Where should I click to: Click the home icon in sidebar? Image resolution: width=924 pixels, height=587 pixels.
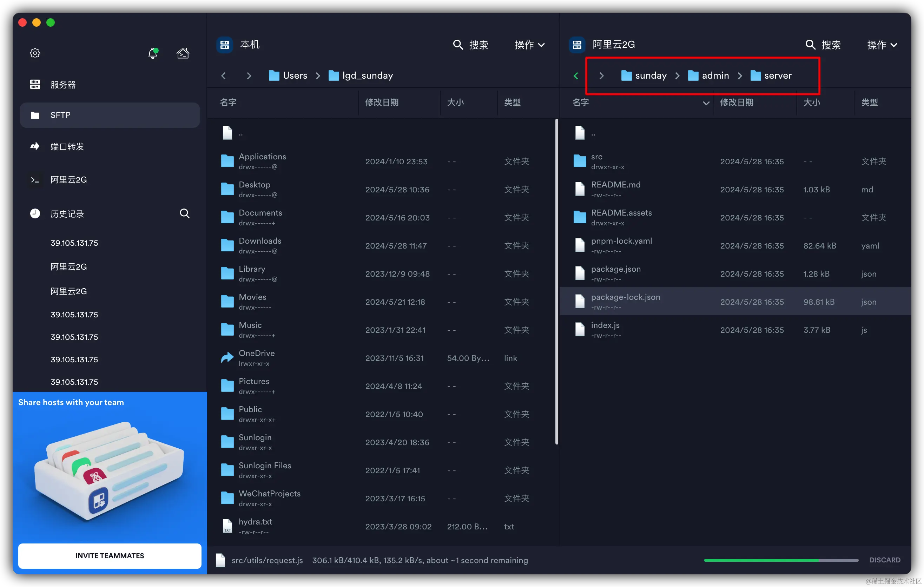pyautogui.click(x=183, y=53)
